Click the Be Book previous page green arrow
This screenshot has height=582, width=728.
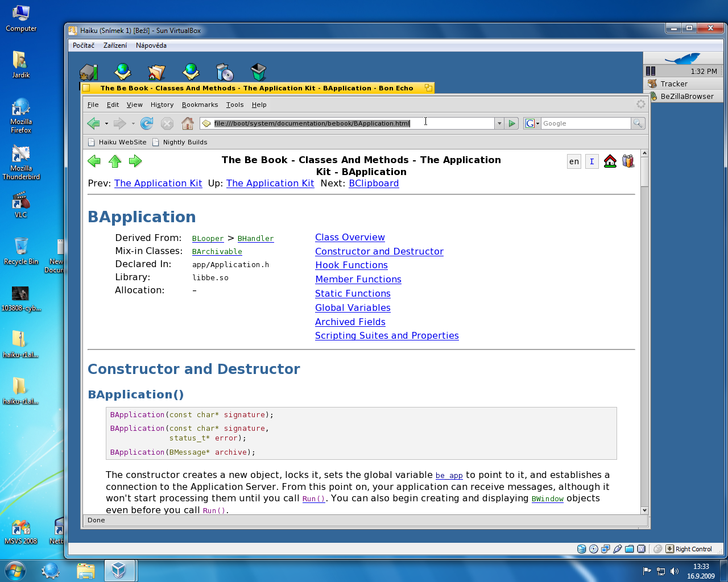94,161
